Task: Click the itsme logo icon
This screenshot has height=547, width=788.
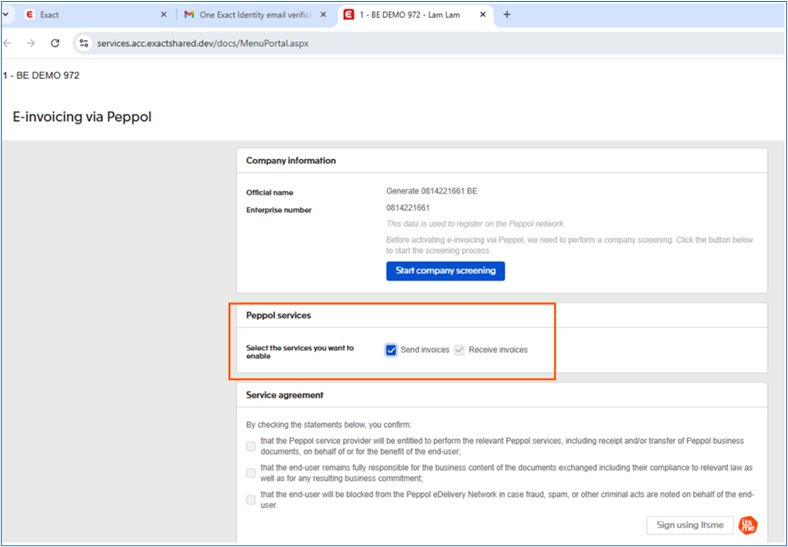Action: 748,525
